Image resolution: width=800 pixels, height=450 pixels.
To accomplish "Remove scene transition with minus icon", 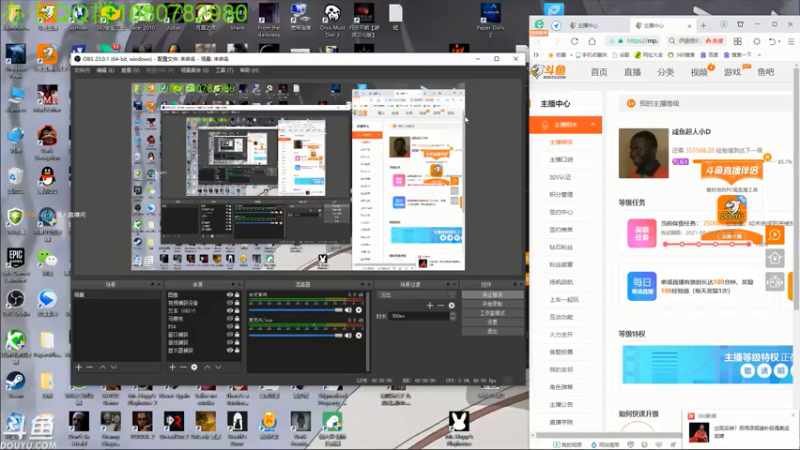I will click(x=441, y=305).
